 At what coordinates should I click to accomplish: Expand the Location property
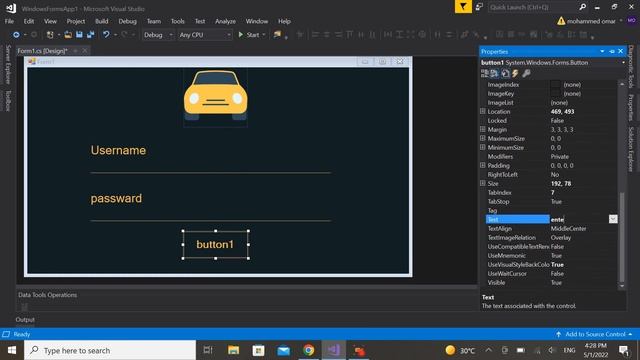(482, 111)
